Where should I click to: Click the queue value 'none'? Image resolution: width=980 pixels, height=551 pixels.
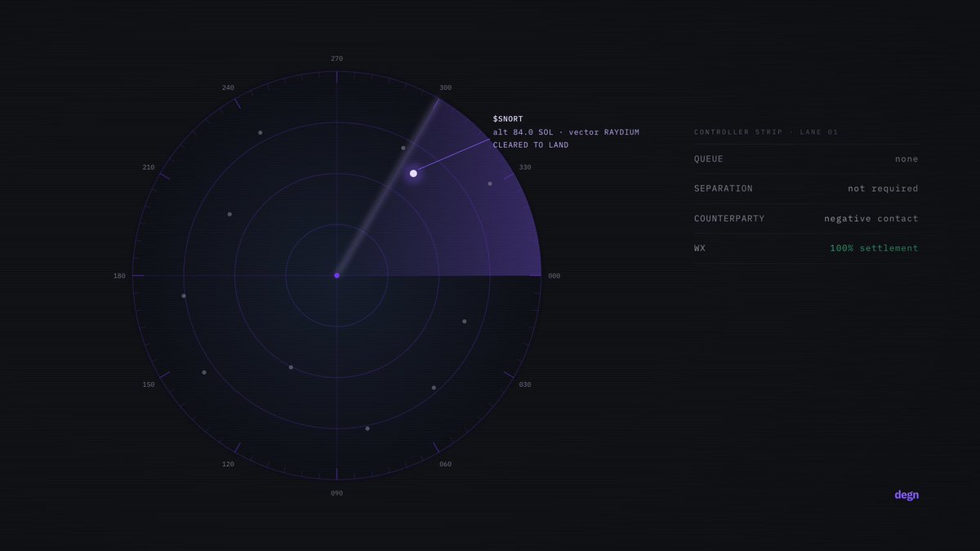[x=906, y=159]
